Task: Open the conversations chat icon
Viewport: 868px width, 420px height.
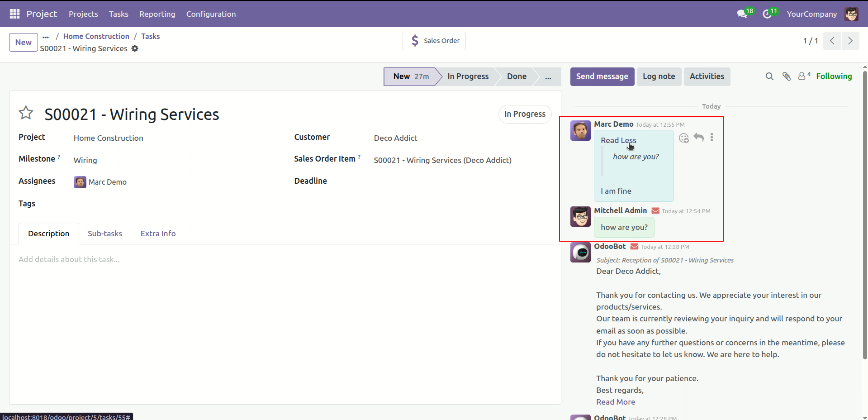Action: [x=742, y=14]
